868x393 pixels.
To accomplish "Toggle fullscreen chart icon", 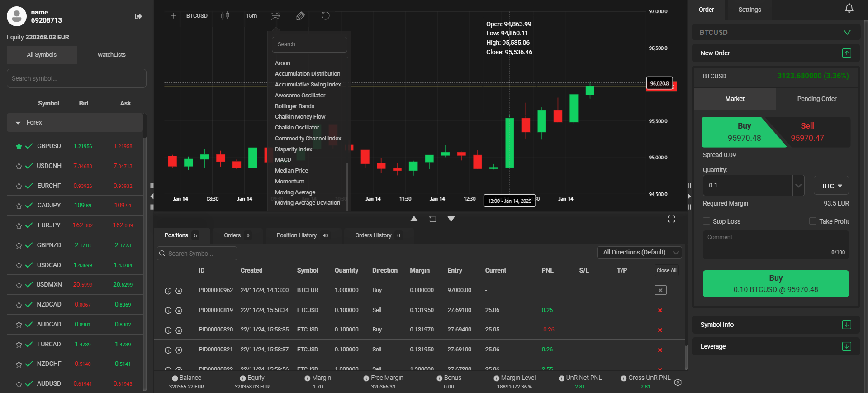I will tap(671, 219).
